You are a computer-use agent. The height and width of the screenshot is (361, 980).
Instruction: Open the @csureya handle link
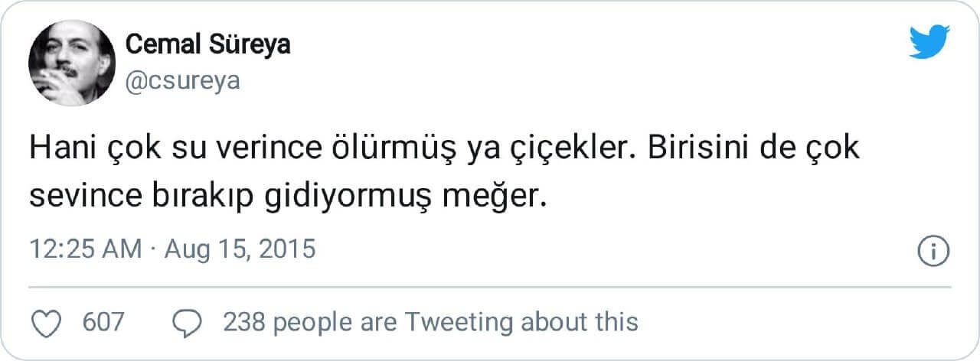(182, 81)
